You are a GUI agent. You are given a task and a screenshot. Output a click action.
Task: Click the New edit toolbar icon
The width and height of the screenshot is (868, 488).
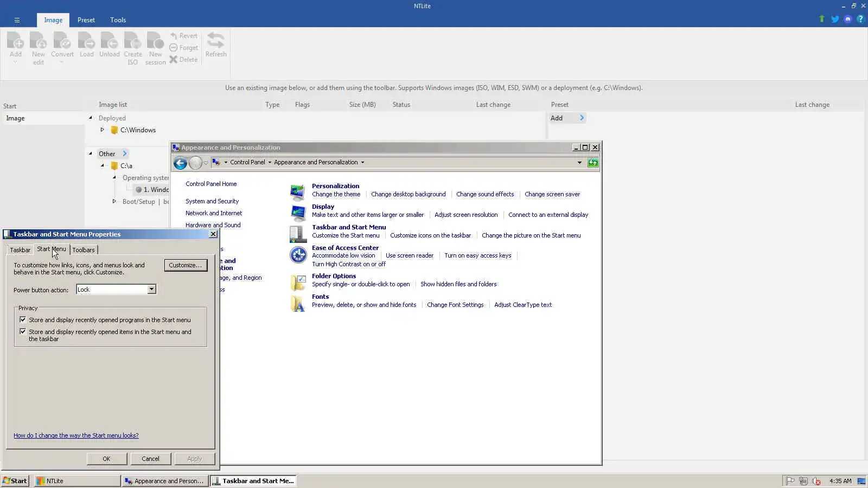(38, 41)
